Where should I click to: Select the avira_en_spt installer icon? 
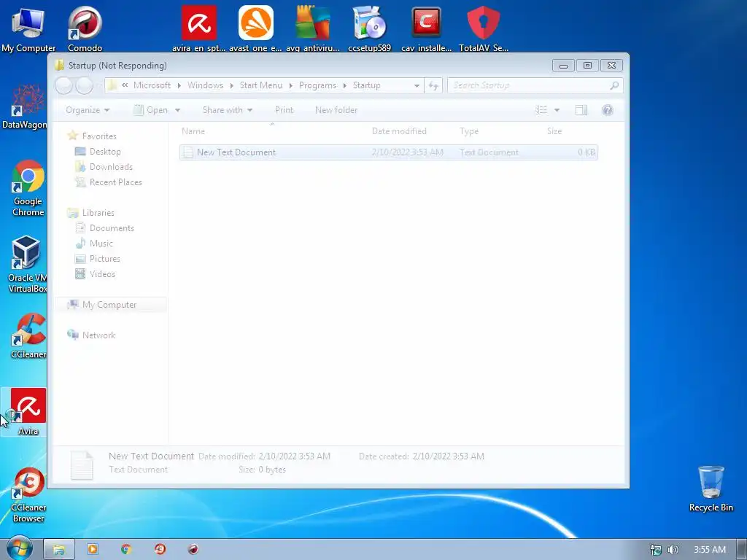tap(198, 28)
